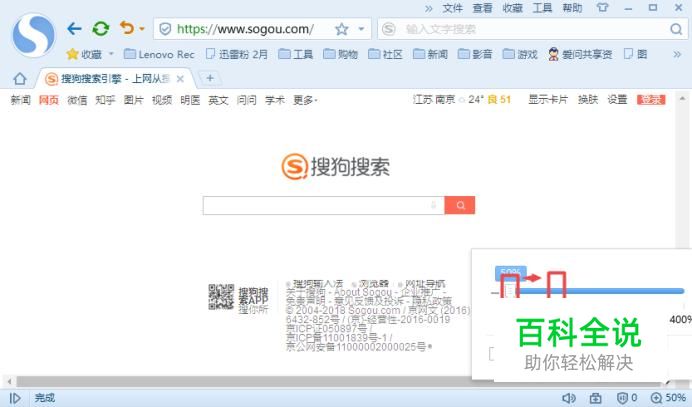The width and height of the screenshot is (692, 407).
Task: Click the toolbar search text box
Action: point(531,29)
